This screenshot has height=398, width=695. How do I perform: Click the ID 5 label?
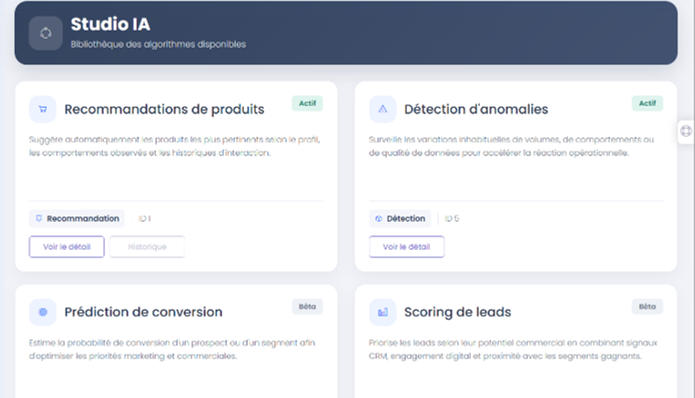coord(452,219)
